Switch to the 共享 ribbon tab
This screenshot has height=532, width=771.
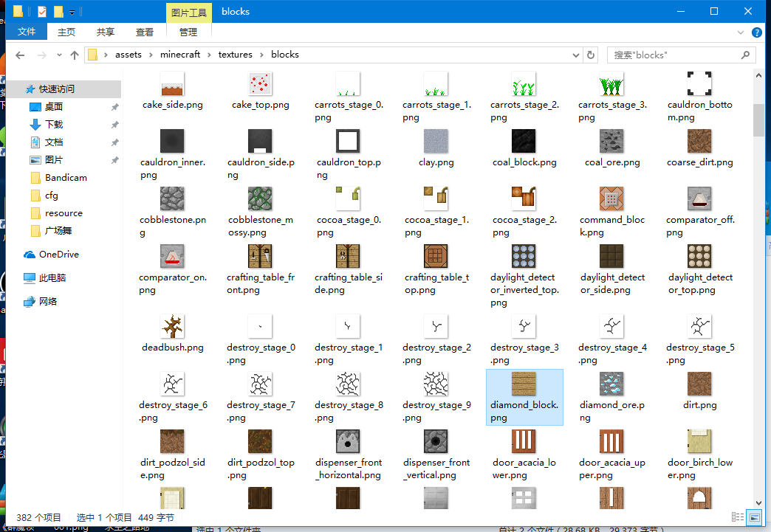tap(105, 32)
